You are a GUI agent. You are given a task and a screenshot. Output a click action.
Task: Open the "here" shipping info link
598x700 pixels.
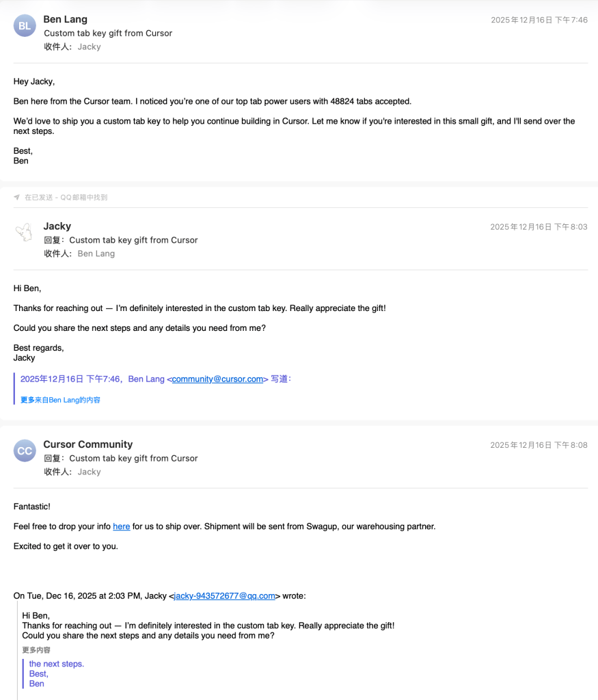click(x=121, y=526)
